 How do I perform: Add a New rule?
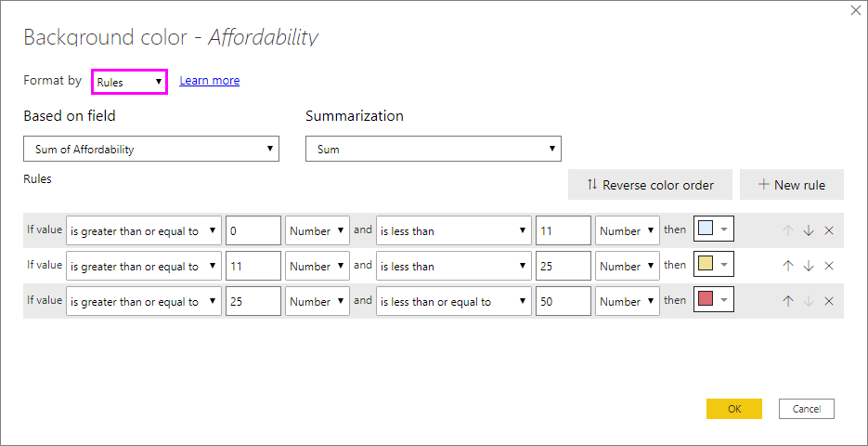[x=791, y=185]
